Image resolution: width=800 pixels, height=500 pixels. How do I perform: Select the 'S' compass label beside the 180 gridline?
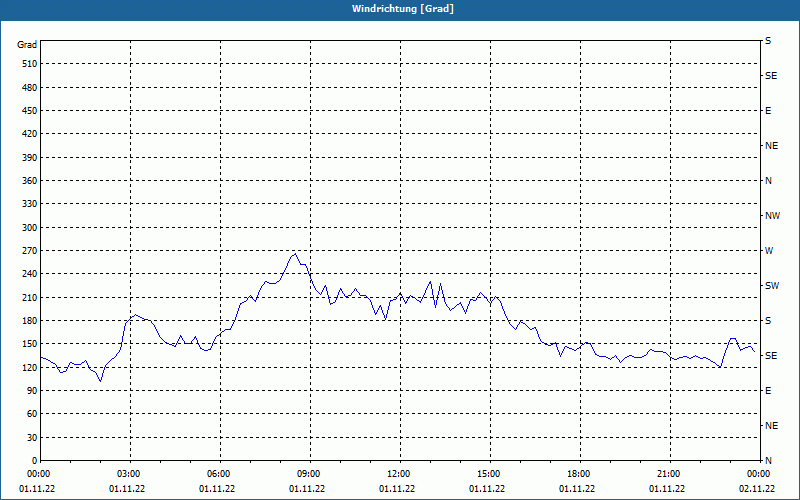[768, 321]
